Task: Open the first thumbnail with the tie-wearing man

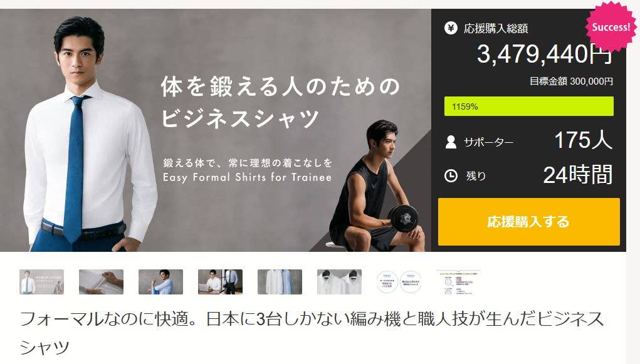Action: 41,282
